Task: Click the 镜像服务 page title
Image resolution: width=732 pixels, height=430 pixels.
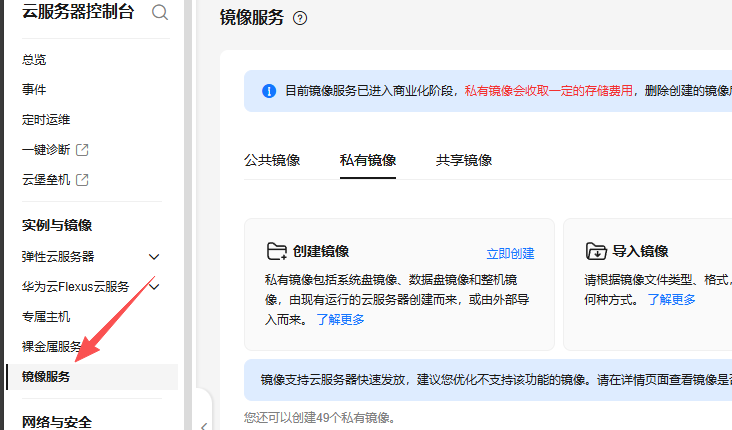Action: (x=252, y=18)
